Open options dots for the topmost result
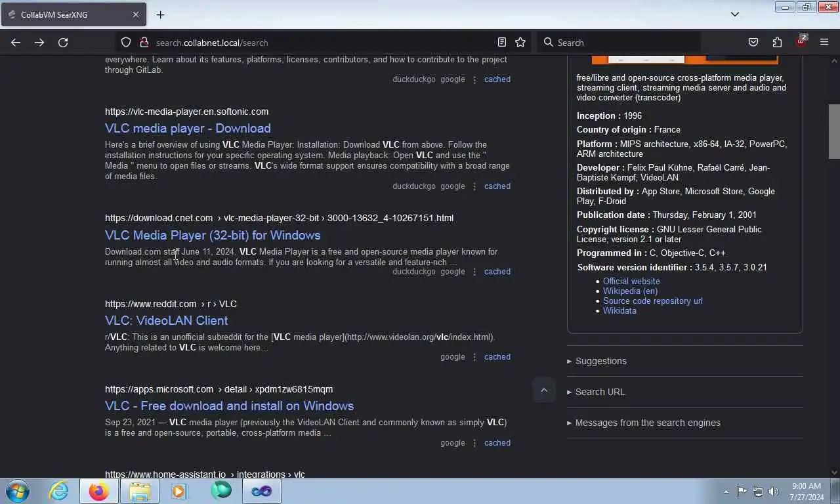Screen dimensions: 840x504 tap(474, 79)
